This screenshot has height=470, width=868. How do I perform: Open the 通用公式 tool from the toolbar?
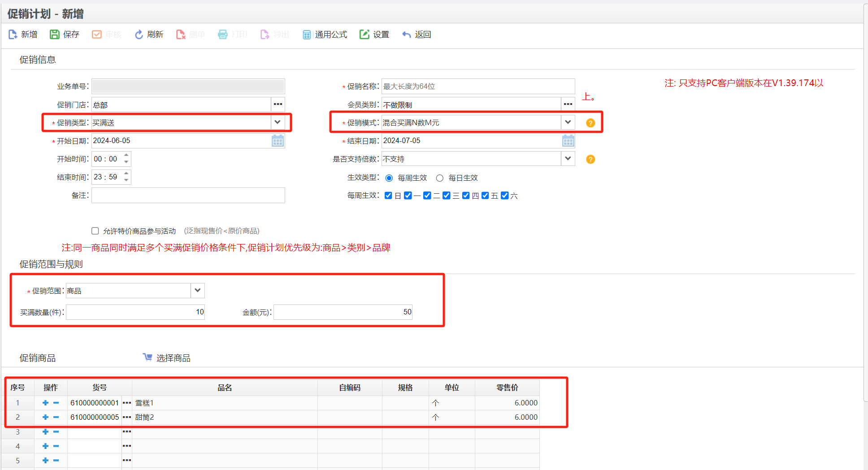click(324, 34)
